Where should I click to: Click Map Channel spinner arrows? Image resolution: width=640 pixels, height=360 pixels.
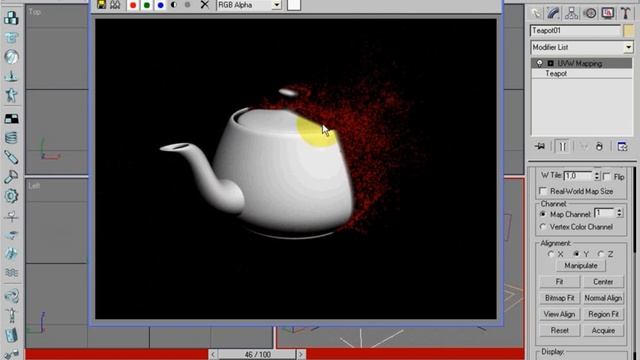tap(619, 213)
